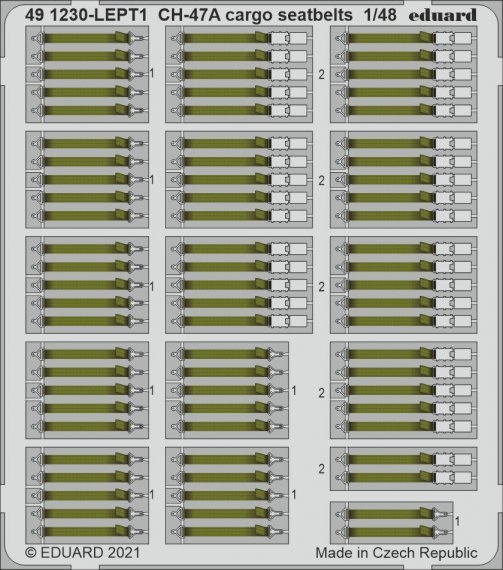Select the bottom-middle five-belt panel labeled 1
The image size is (503, 570).
pos(227,495)
